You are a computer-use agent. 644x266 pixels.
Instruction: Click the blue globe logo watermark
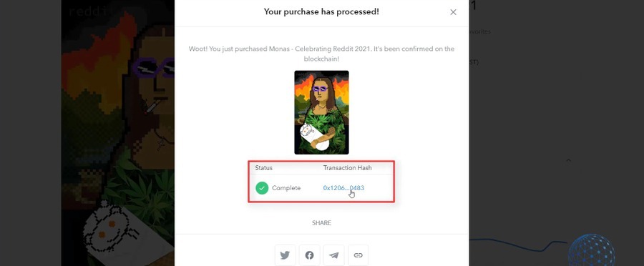(592, 250)
